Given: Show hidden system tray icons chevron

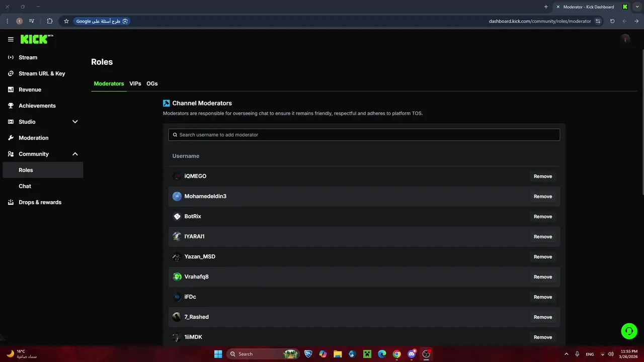Looking at the screenshot, I should point(566,354).
